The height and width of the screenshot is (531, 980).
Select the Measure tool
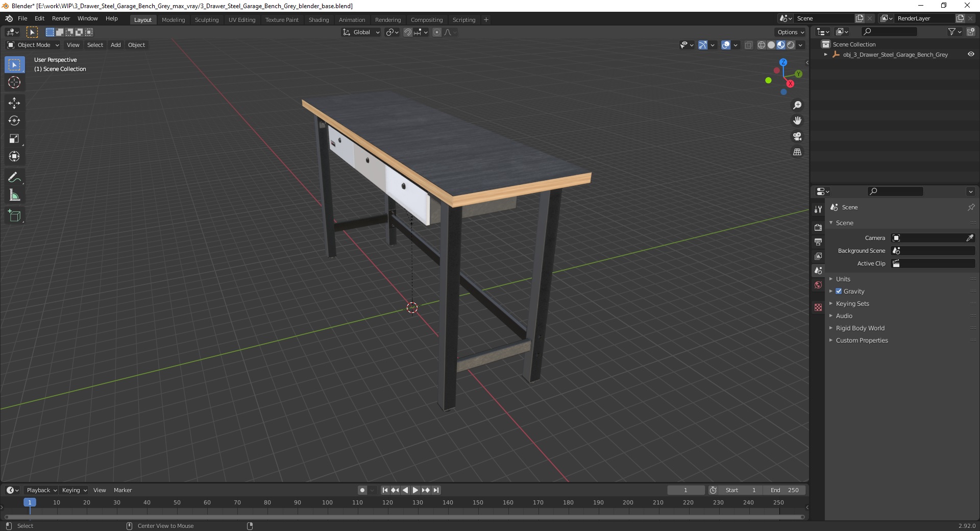click(x=14, y=195)
